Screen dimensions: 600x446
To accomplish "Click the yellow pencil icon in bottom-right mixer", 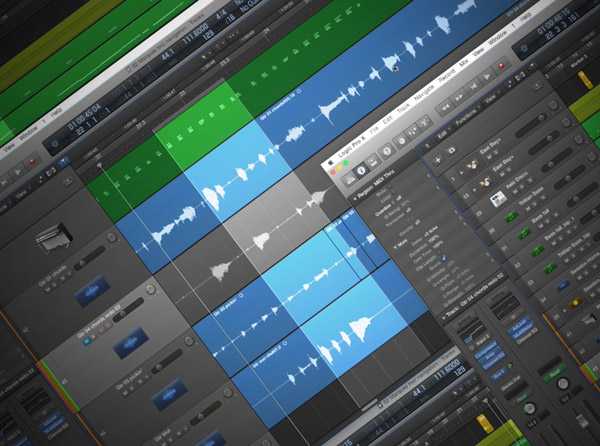I will (484, 425).
